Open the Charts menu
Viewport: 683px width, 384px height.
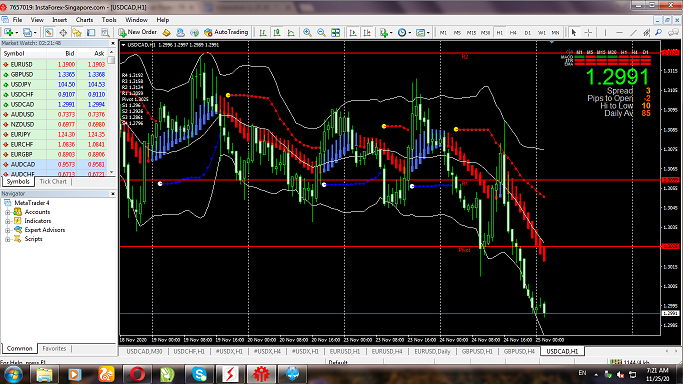tap(84, 20)
